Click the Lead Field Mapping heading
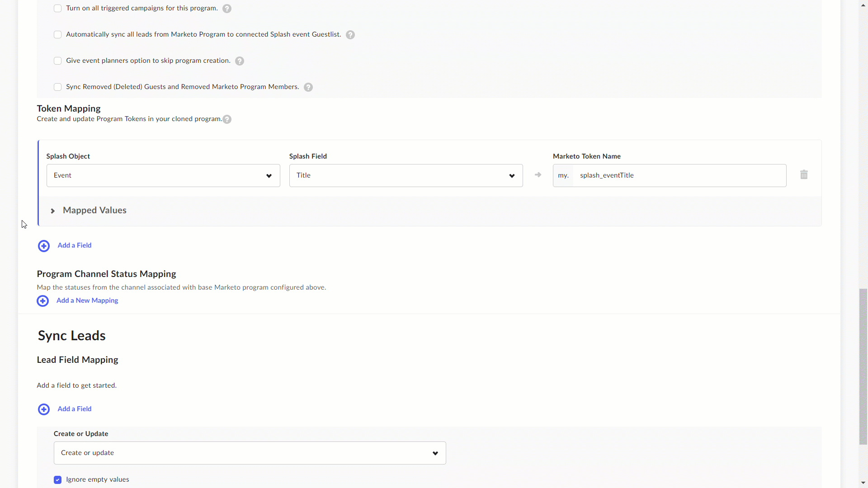 [77, 360]
